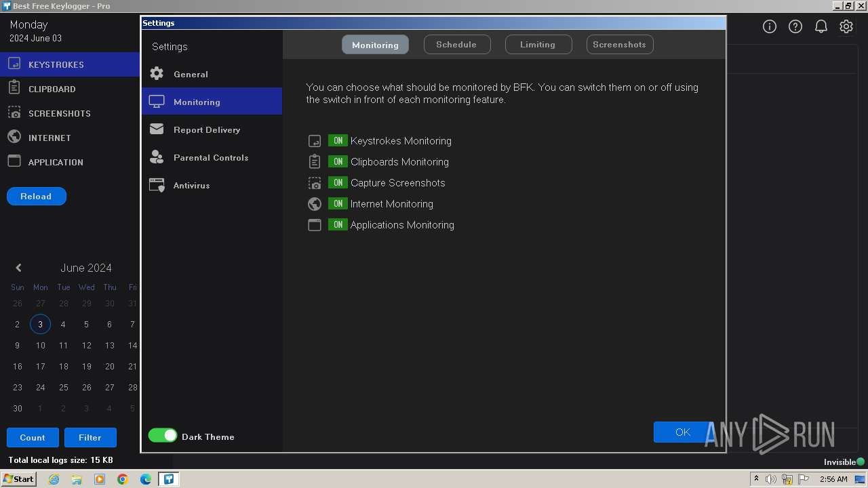Open the Windows Start menu
The image size is (868, 488).
pos(19,479)
